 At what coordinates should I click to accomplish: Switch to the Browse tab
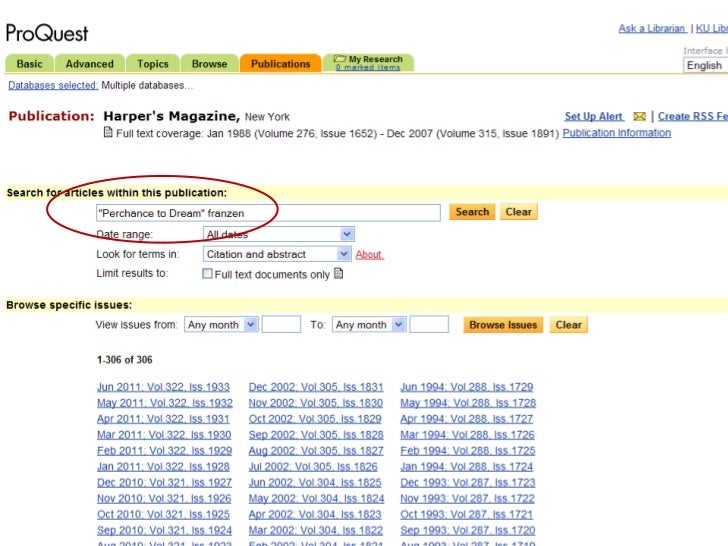[x=209, y=64]
